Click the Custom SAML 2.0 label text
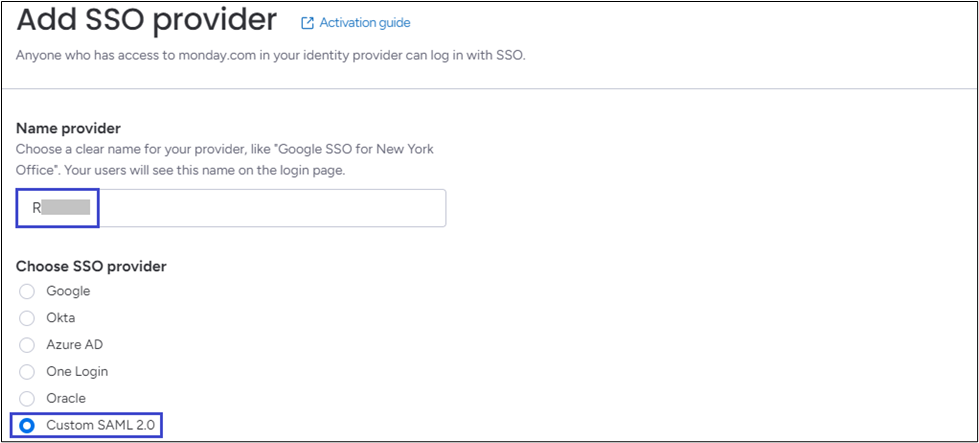The width and height of the screenshot is (979, 443). coord(100,426)
